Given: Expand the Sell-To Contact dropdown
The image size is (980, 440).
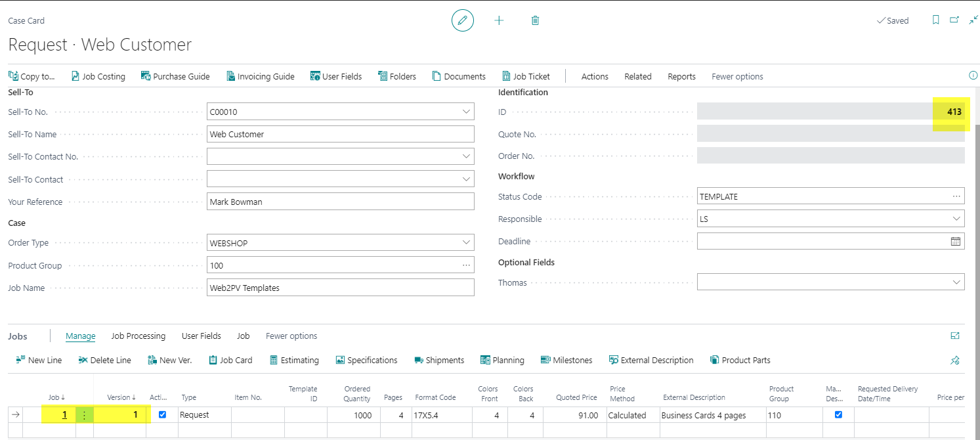Looking at the screenshot, I should (x=466, y=179).
